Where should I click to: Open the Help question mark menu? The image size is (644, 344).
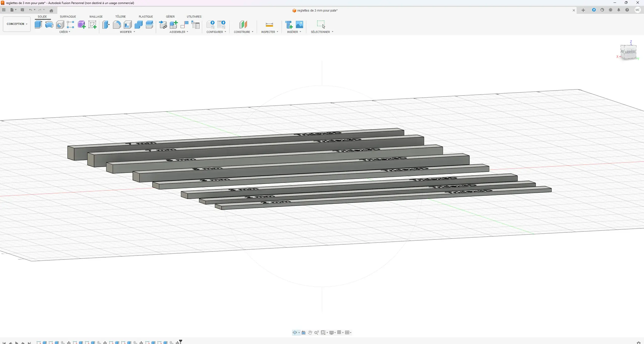(x=627, y=10)
